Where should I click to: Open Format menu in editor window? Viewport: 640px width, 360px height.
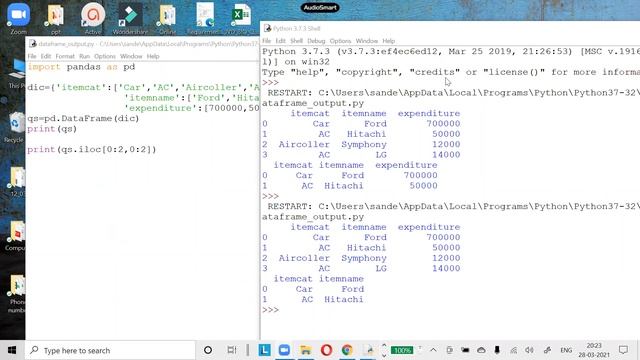[x=65, y=56]
